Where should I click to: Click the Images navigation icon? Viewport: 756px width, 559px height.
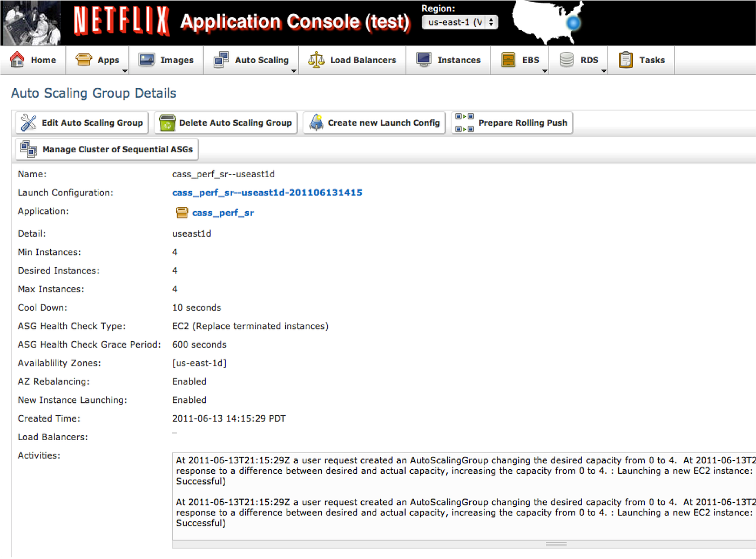pyautogui.click(x=146, y=58)
